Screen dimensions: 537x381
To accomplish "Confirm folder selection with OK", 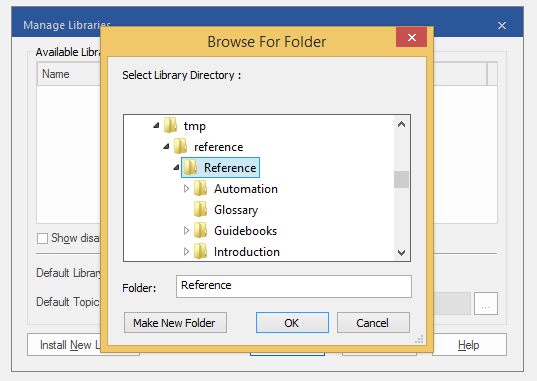I will pyautogui.click(x=292, y=323).
